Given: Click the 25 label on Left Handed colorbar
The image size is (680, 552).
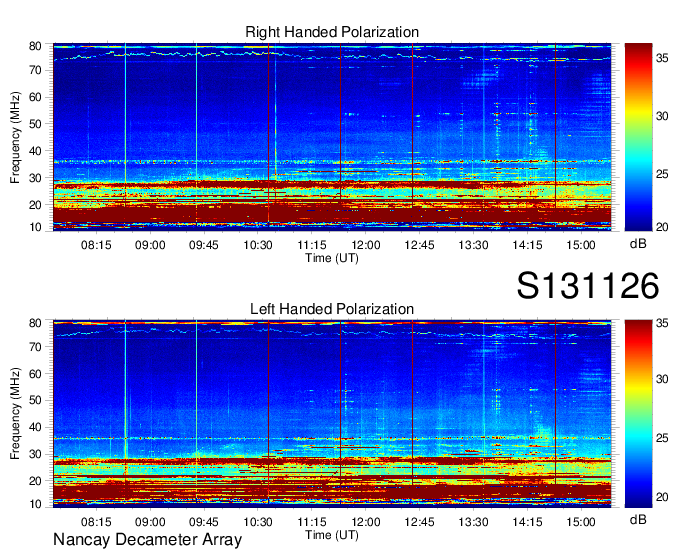Looking at the screenshot, I should coord(662,438).
